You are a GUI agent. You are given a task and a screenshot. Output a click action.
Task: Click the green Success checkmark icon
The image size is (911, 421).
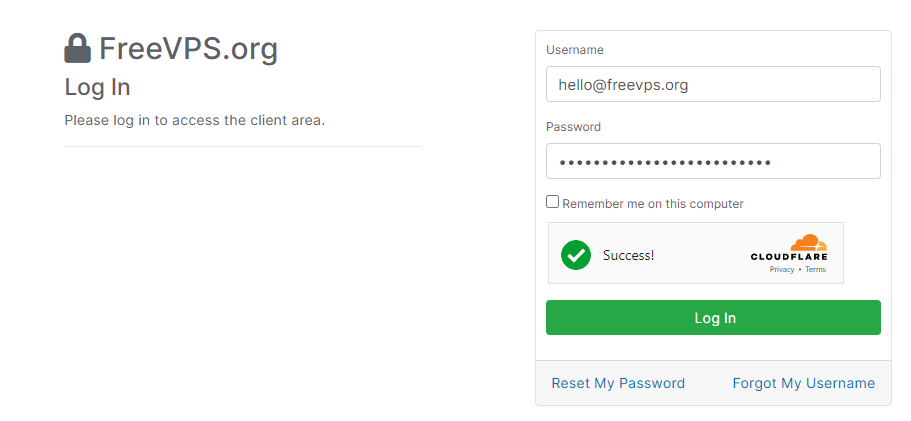coord(576,255)
